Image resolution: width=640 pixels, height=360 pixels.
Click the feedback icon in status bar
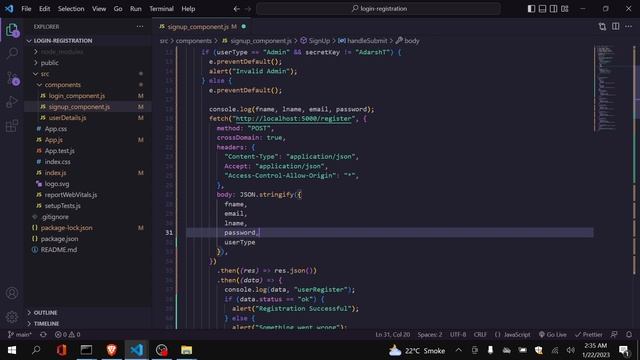(614, 335)
